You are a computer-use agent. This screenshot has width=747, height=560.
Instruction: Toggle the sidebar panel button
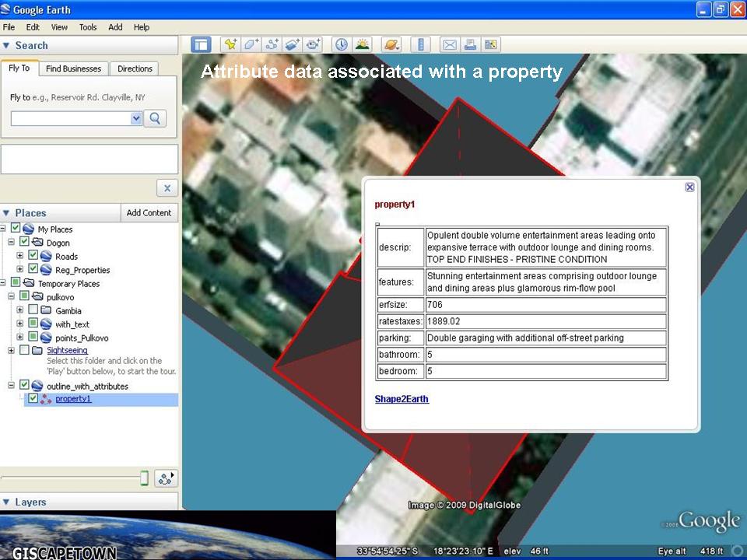tap(201, 45)
